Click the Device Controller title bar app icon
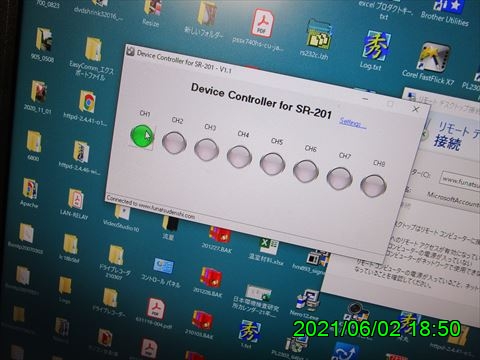 130,51
